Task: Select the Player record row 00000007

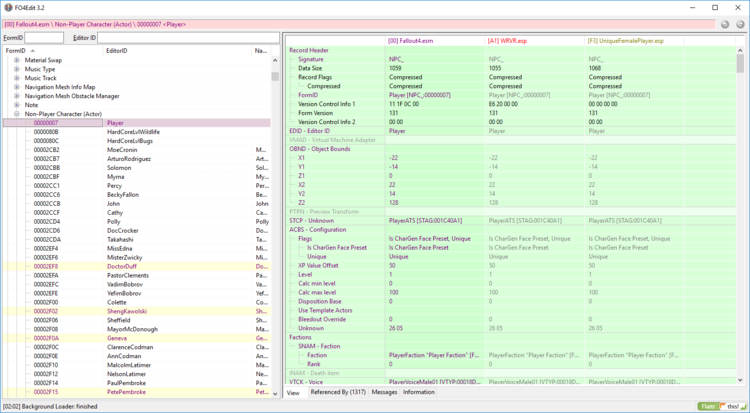Action: click(137, 123)
